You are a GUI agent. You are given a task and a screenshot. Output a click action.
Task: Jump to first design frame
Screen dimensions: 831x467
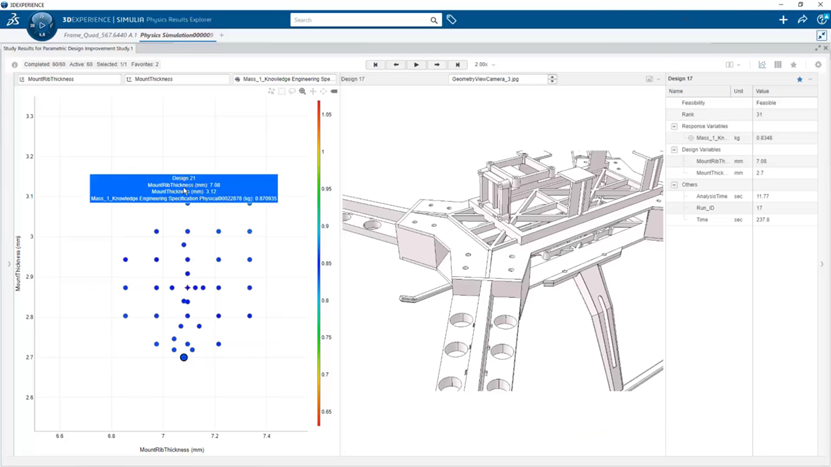(375, 65)
